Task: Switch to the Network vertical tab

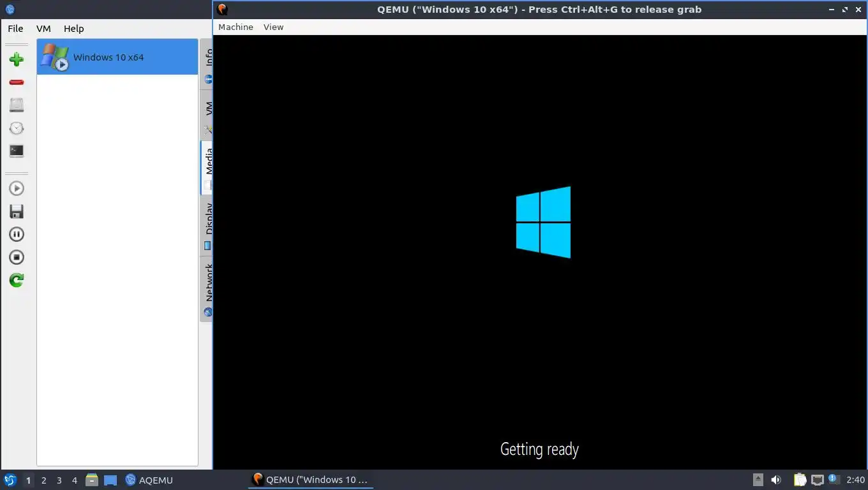Action: point(207,288)
